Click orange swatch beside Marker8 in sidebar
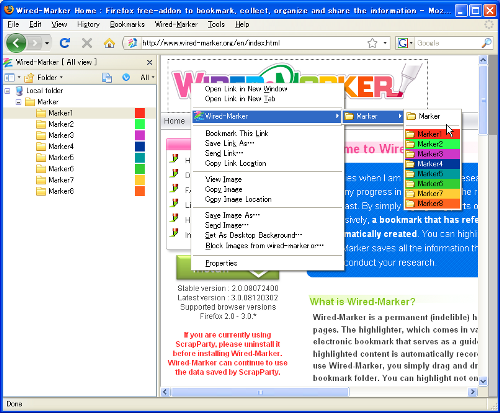This screenshot has height=413, width=500. tap(140, 191)
